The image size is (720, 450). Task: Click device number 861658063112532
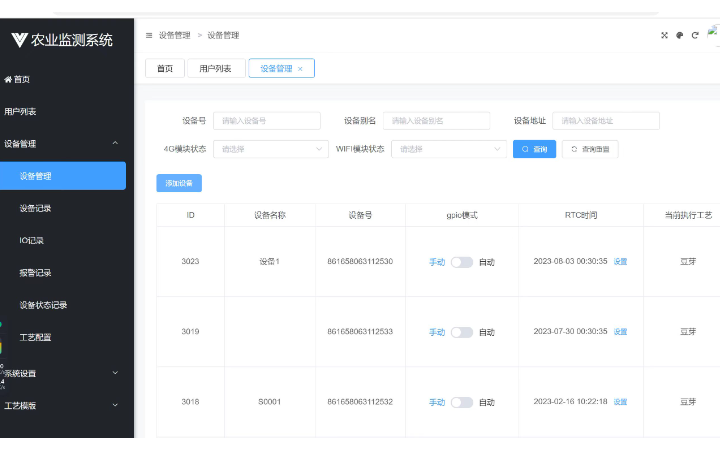coord(360,402)
